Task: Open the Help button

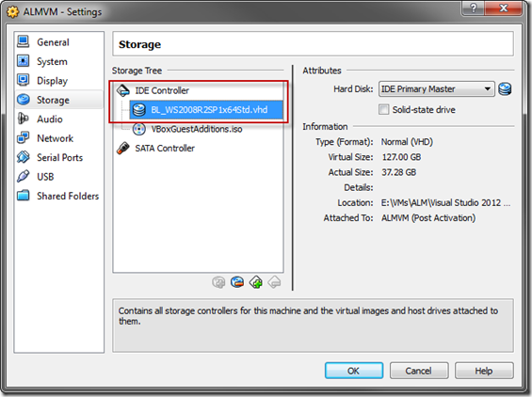Action: pos(484,371)
